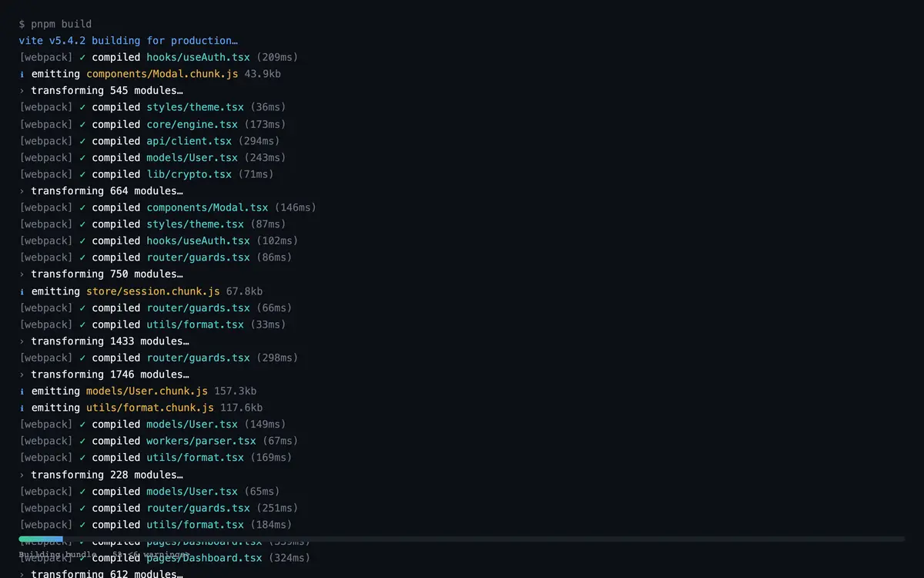Click 'router/guards.tsx' compiled in 251ms

click(198, 508)
